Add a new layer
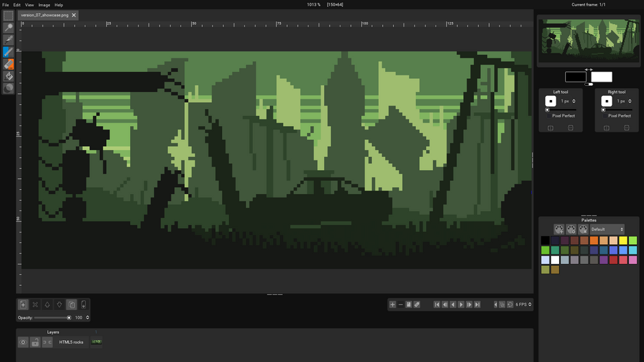This screenshot has height=362, width=644. [23, 304]
